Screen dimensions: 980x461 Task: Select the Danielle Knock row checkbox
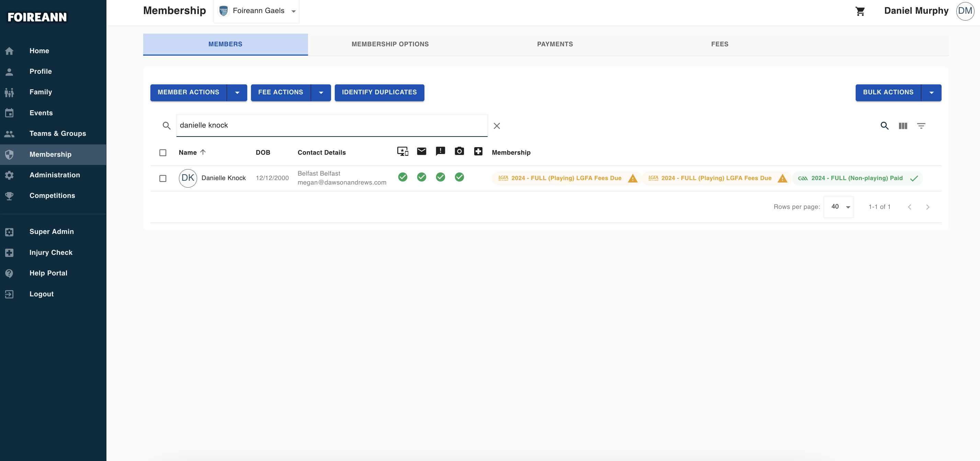click(163, 178)
